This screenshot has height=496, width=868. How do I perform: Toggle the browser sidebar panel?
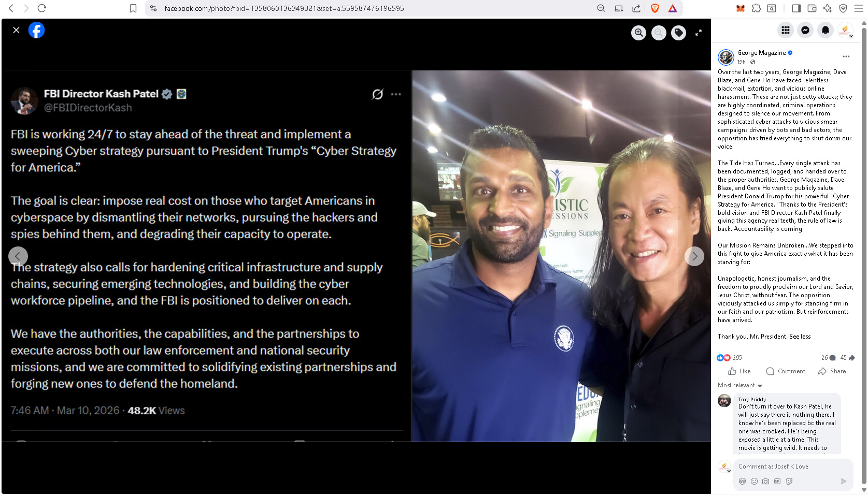796,8
